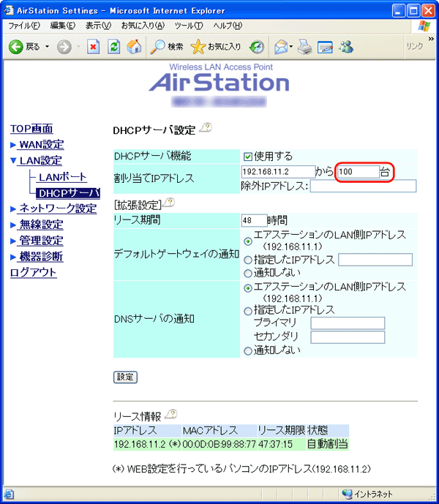Open the Mail envelope icon
Image resolution: width=439 pixels, height=504 pixels.
281,47
